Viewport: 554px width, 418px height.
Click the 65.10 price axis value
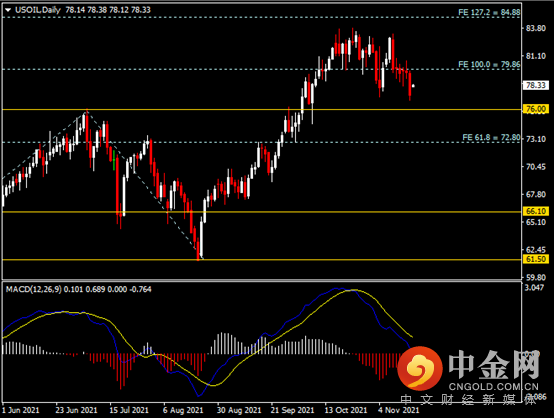point(536,222)
